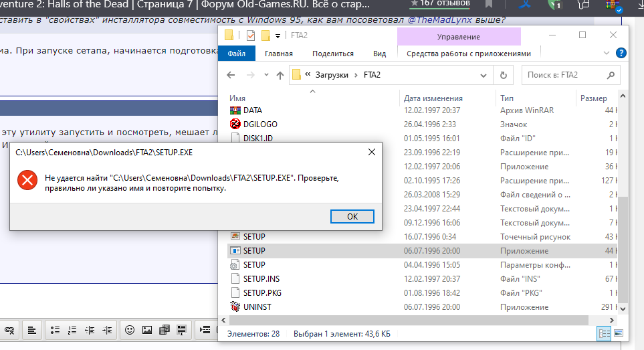Open the Поделиться ribbon tab
Image resolution: width=644 pixels, height=350 pixels.
(332, 54)
